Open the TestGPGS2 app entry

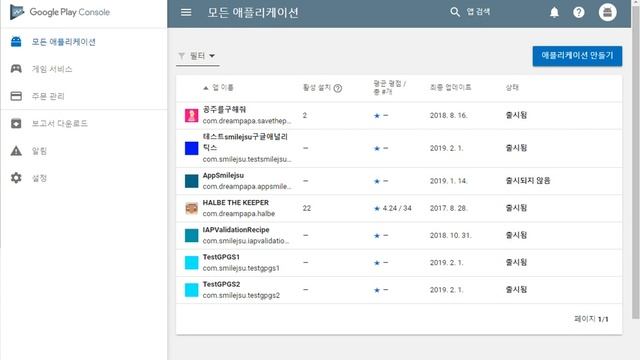399,290
